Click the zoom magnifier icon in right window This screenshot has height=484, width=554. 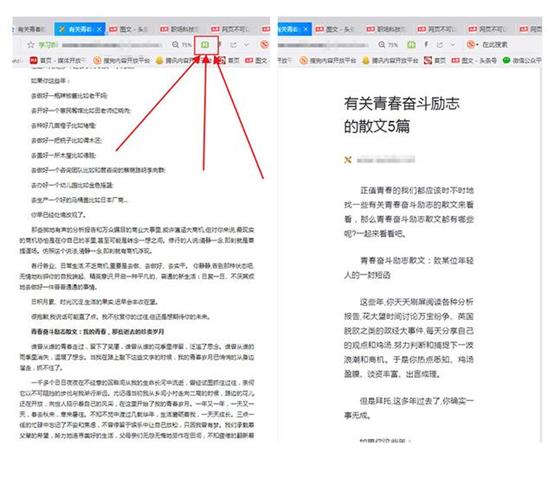pyautogui.click(x=382, y=45)
